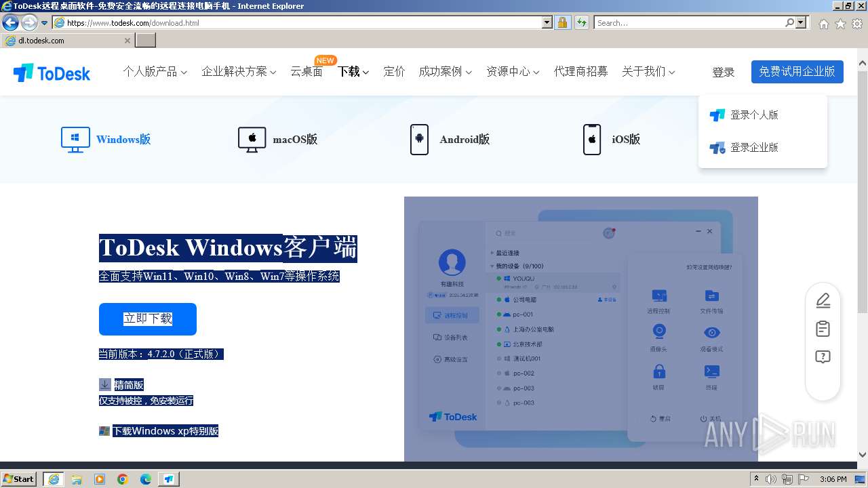Click the page scrollbar down arrow
The height and width of the screenshot is (488, 868).
(862, 455)
